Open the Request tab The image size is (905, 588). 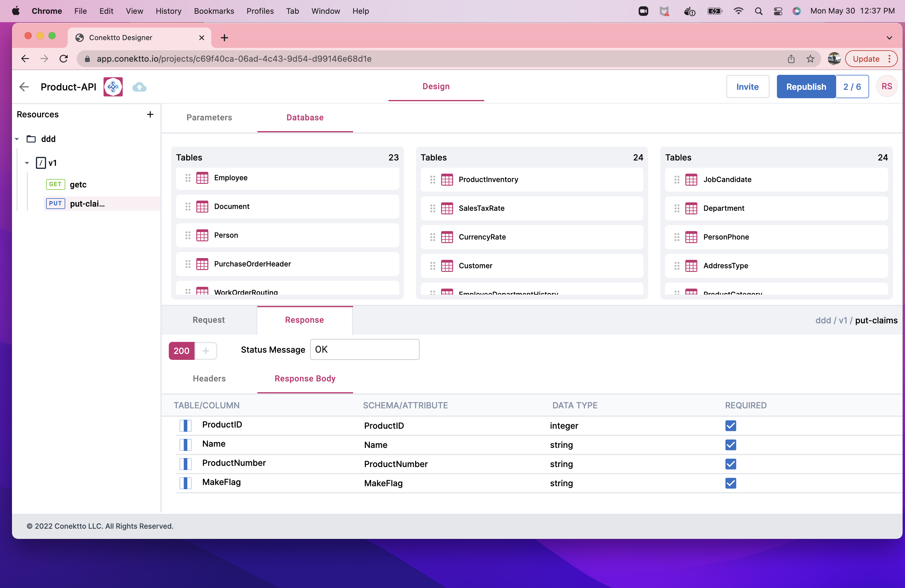[x=208, y=320]
